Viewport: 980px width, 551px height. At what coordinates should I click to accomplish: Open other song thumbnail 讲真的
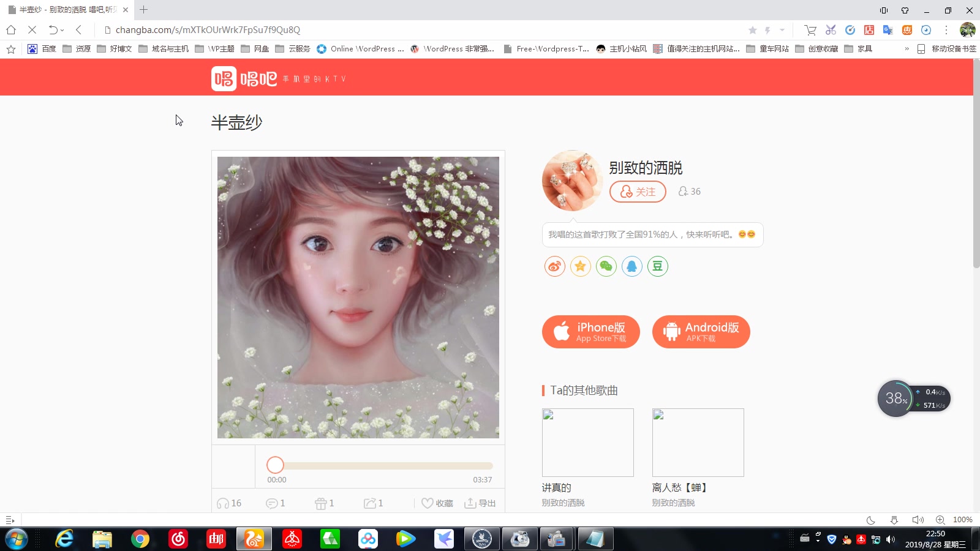588,443
